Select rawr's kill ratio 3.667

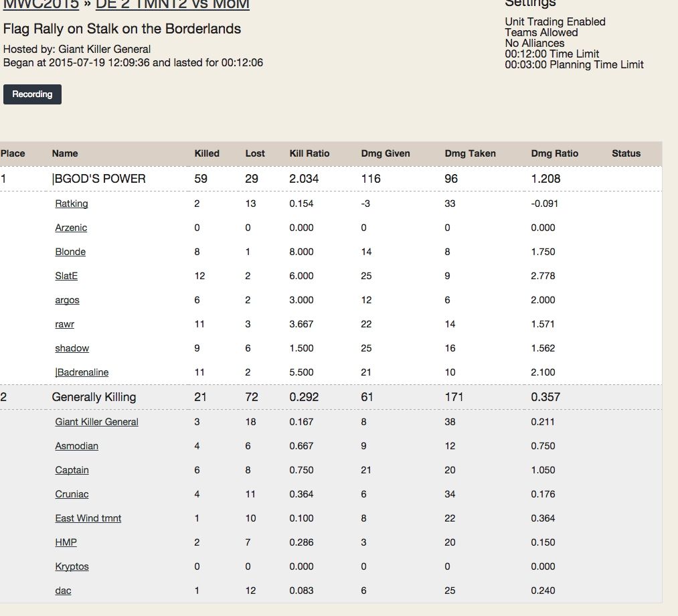[301, 325]
